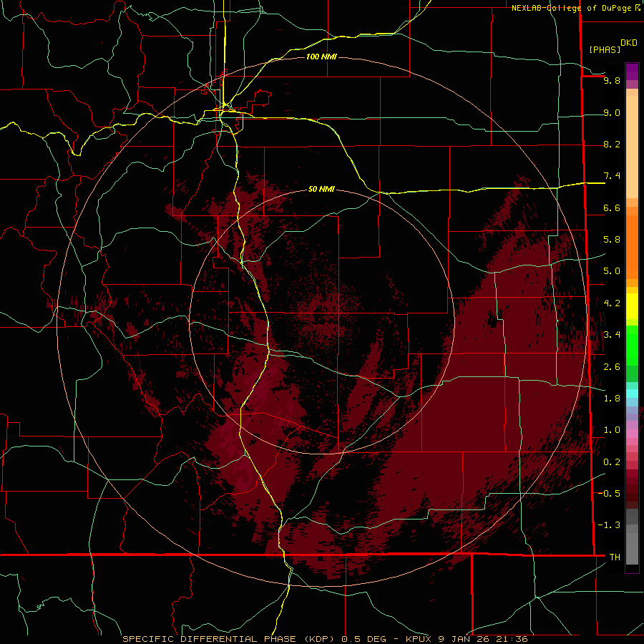
Task: Click the 7.4 legend scale value
Action: [612, 176]
